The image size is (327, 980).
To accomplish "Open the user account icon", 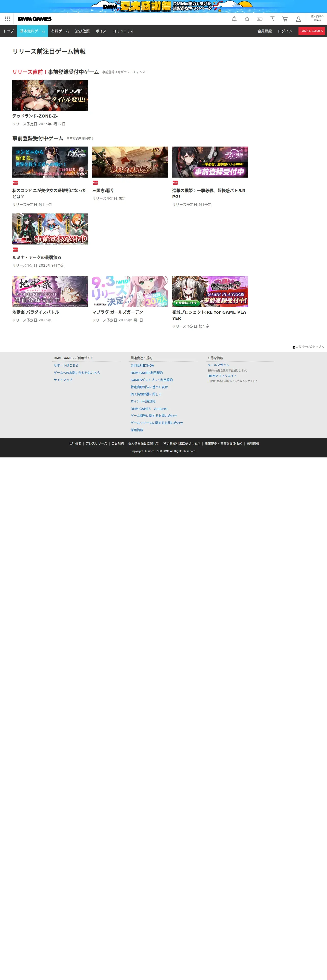I will pos(298,19).
